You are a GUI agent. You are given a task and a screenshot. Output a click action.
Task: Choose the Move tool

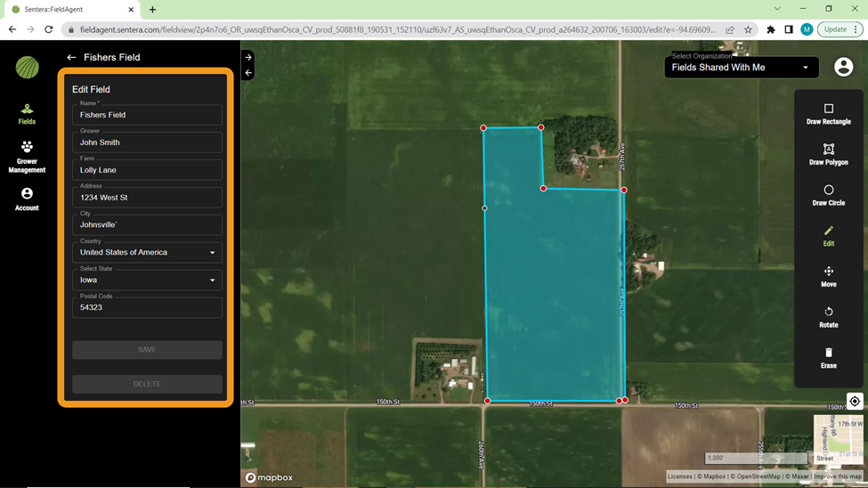pos(828,276)
